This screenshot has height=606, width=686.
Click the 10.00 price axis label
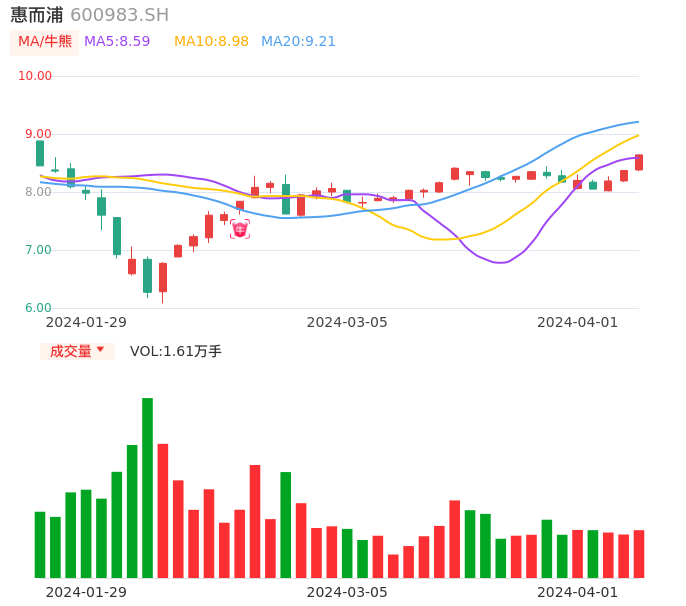point(36,76)
